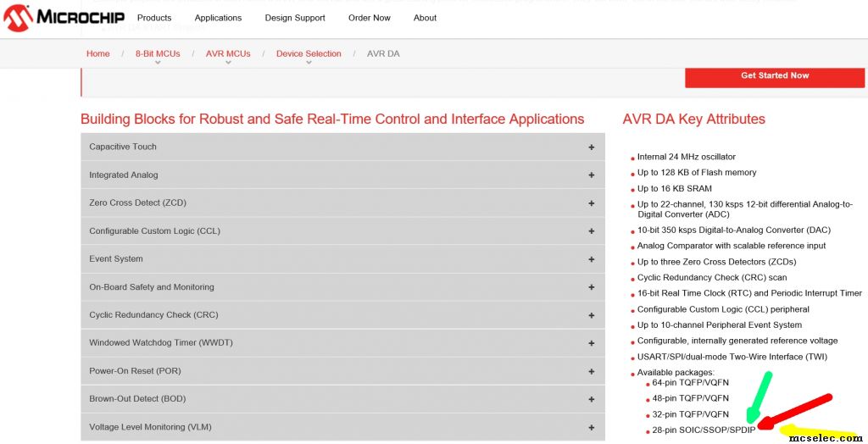The image size is (868, 444).
Task: Click plus icon on Power-On Reset row
Action: 591,371
